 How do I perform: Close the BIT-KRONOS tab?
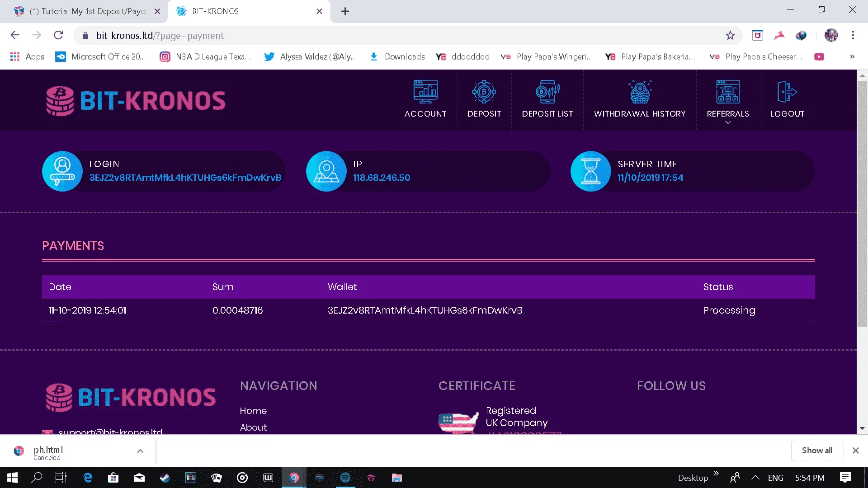point(319,11)
